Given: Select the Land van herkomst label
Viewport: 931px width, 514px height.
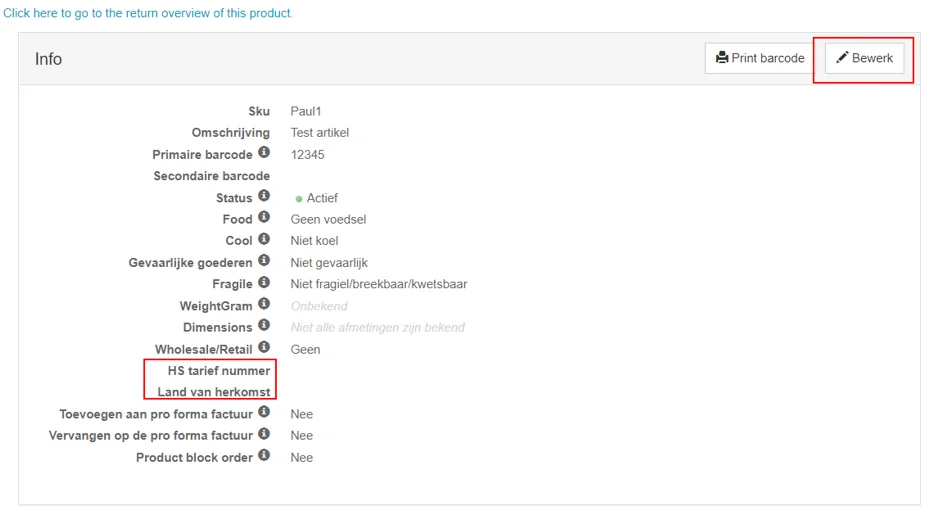Looking at the screenshot, I should pyautogui.click(x=214, y=392).
